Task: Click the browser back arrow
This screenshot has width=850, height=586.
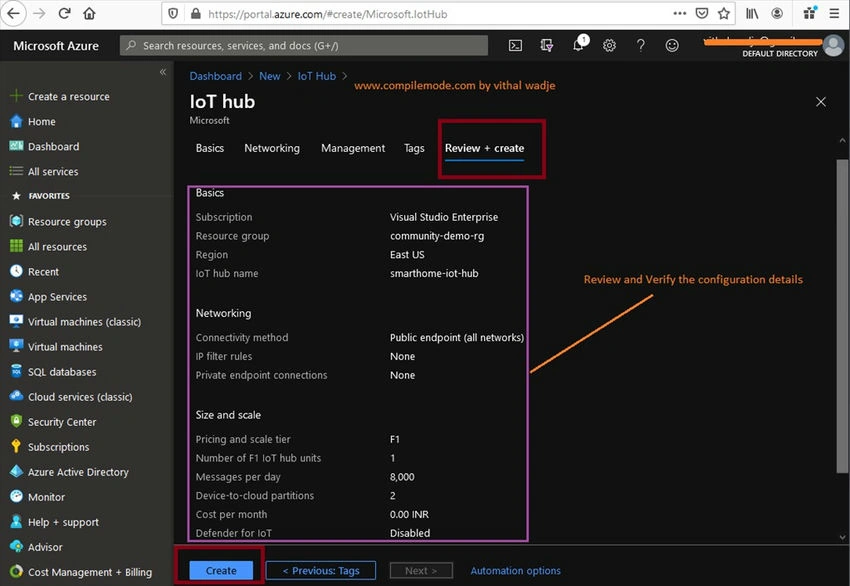Action: coord(14,14)
